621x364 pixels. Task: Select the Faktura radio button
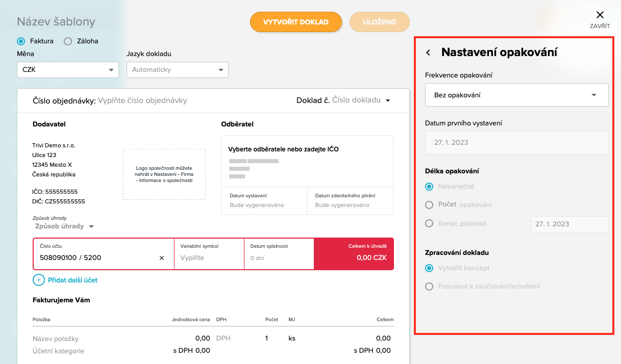tap(21, 41)
